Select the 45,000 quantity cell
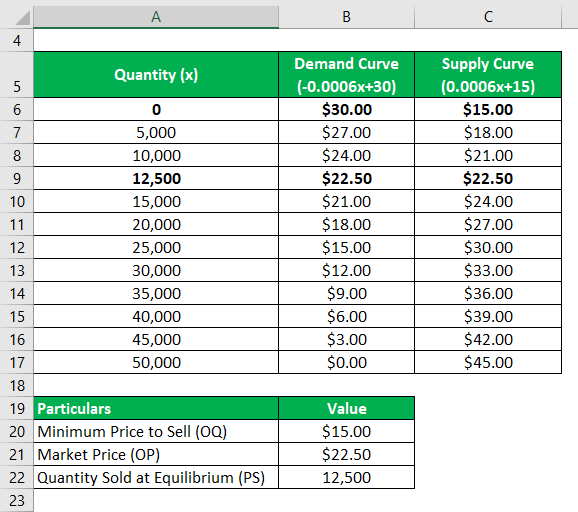578x512 pixels. tap(156, 339)
